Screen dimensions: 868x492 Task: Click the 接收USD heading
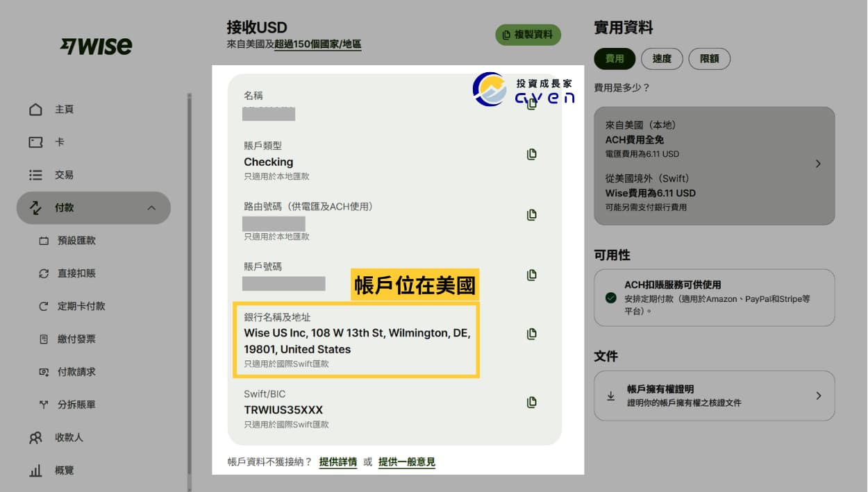[257, 27]
